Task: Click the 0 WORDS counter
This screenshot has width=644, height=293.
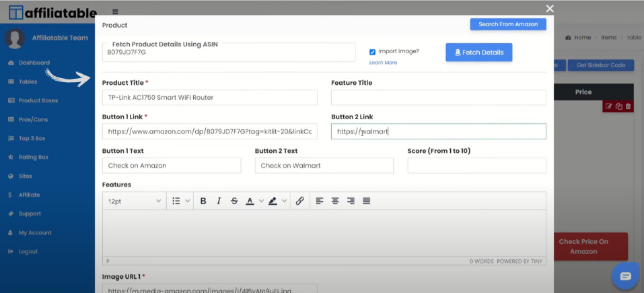Action: [482, 261]
